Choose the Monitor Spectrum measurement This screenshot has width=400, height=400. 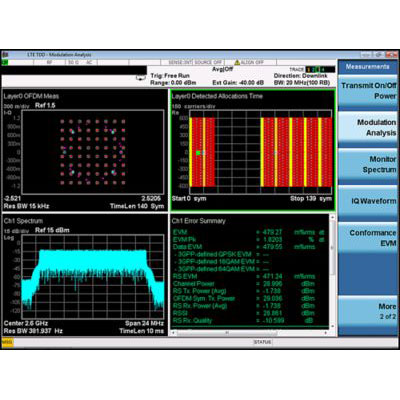pos(368,165)
